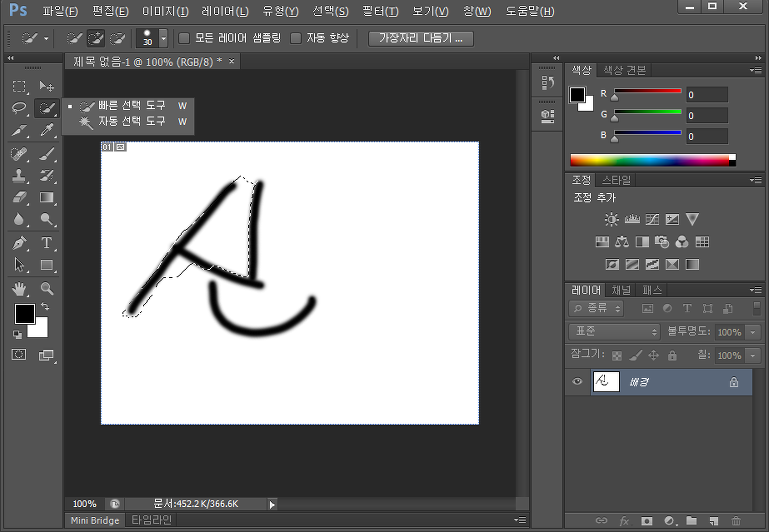Screen dimensions: 769x532
Task: Select the Type tool
Action: pos(47,243)
